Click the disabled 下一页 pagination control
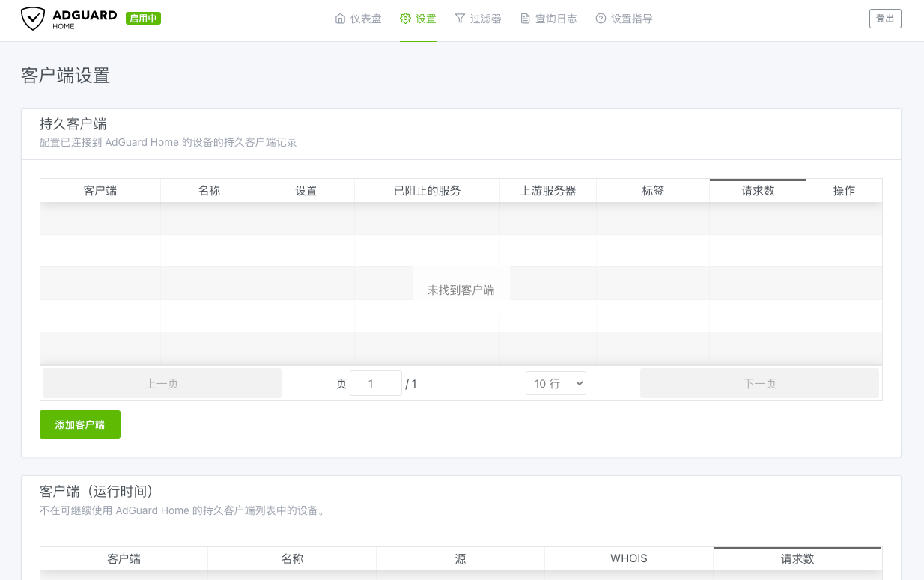The height and width of the screenshot is (580, 924). 759,382
